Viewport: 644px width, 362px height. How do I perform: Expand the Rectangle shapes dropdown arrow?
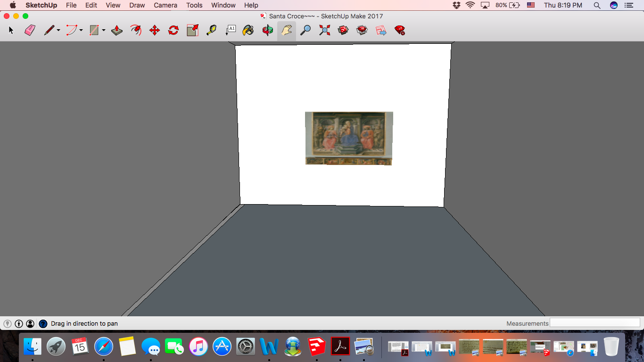(x=104, y=31)
